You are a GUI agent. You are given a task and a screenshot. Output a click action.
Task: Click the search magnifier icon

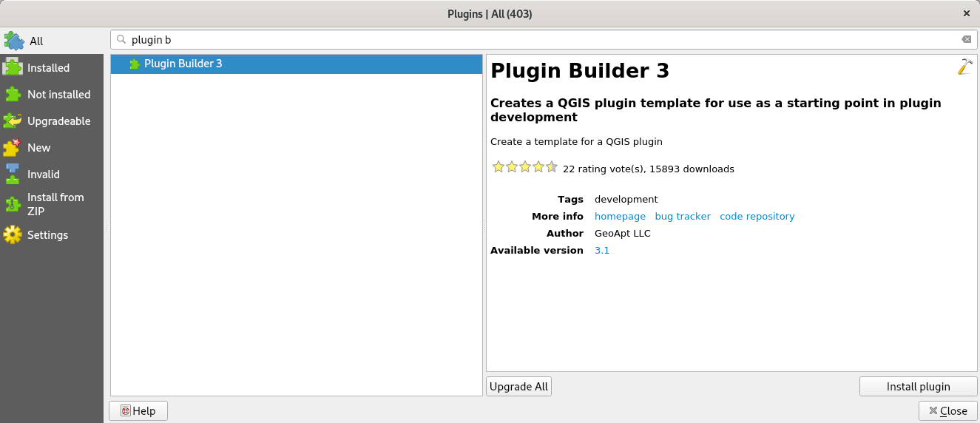pyautogui.click(x=121, y=39)
